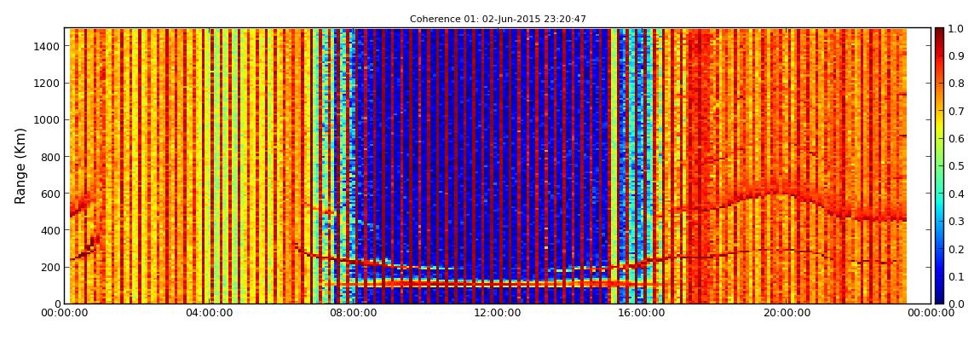This screenshot has width=980, height=347.
Task: Click the dark red top of the colorbar
Action: tap(939, 34)
